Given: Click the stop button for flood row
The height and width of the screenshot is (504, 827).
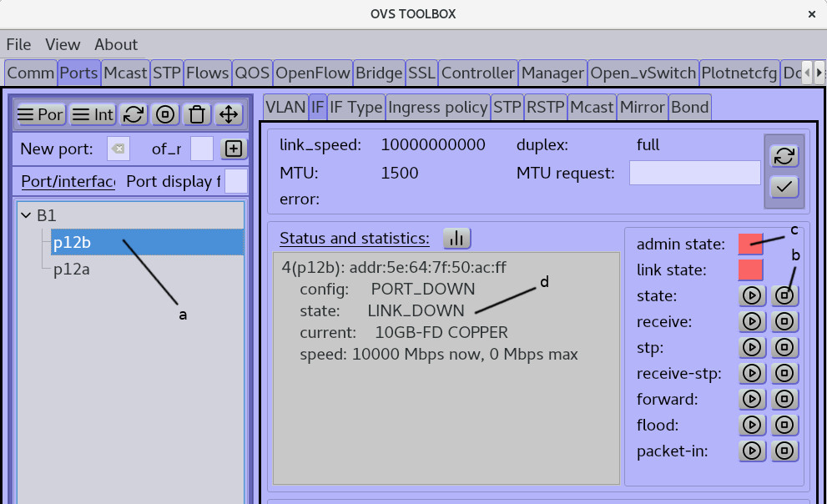Looking at the screenshot, I should click(784, 425).
